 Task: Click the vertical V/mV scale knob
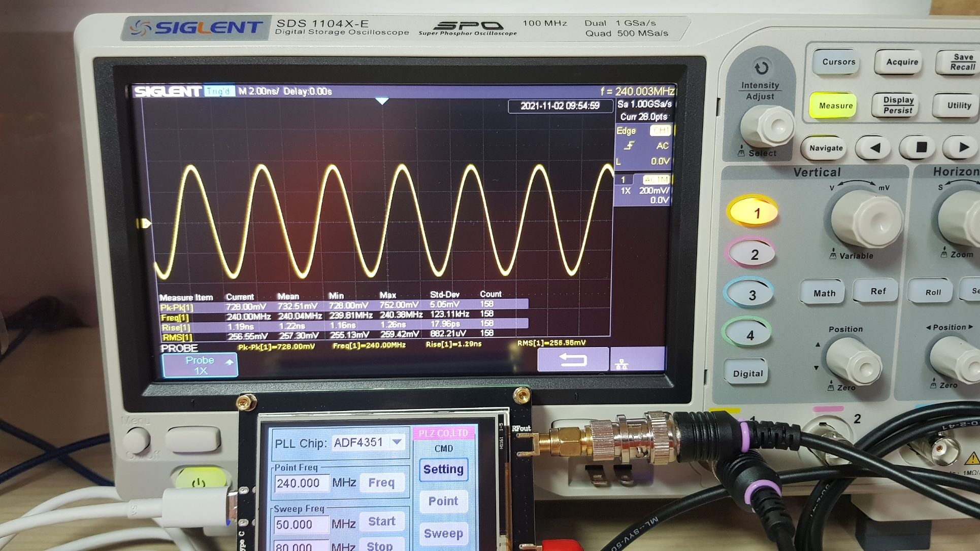click(866, 219)
